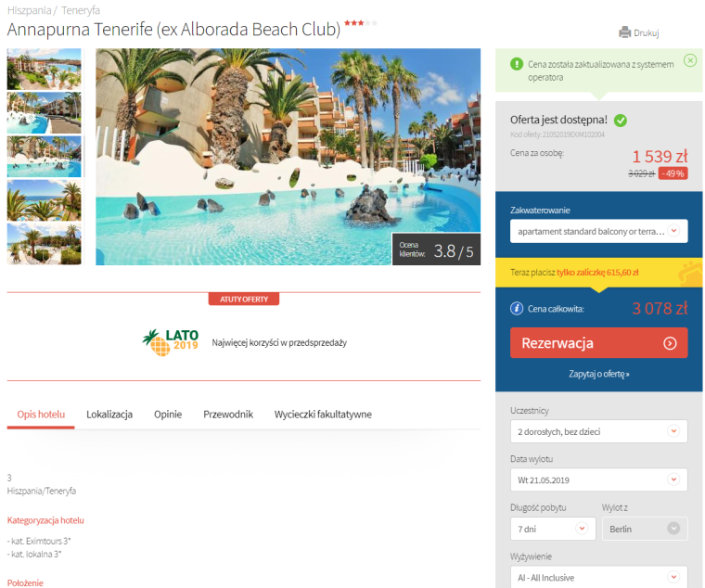Switch to the Lokalizacja tab
Screen dimensions: 705x588
point(109,415)
